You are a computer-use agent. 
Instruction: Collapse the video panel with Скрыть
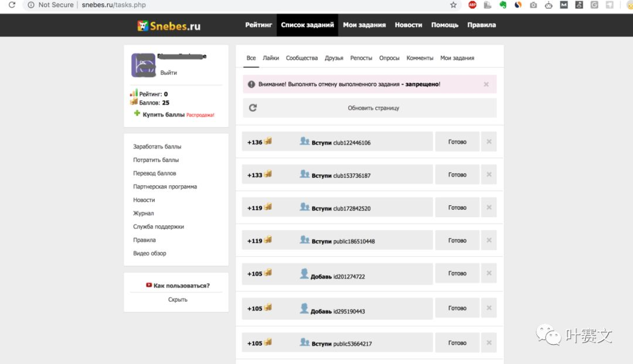coord(178,300)
